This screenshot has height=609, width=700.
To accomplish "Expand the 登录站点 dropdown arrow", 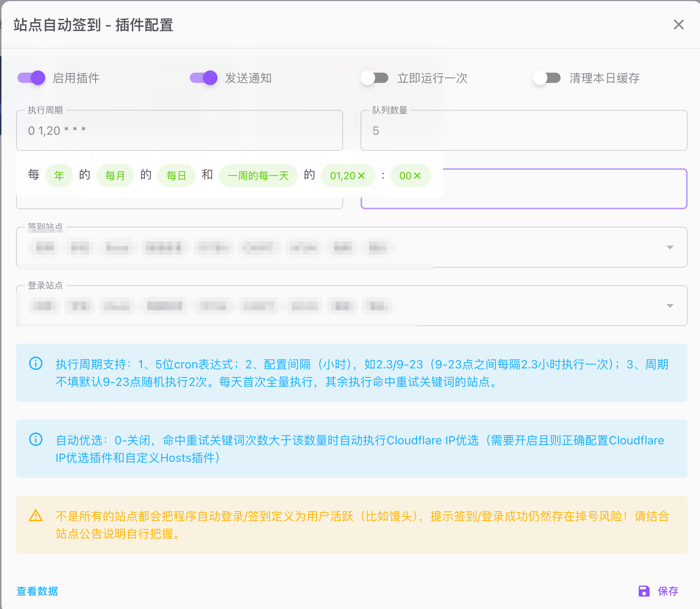I will click(x=670, y=306).
